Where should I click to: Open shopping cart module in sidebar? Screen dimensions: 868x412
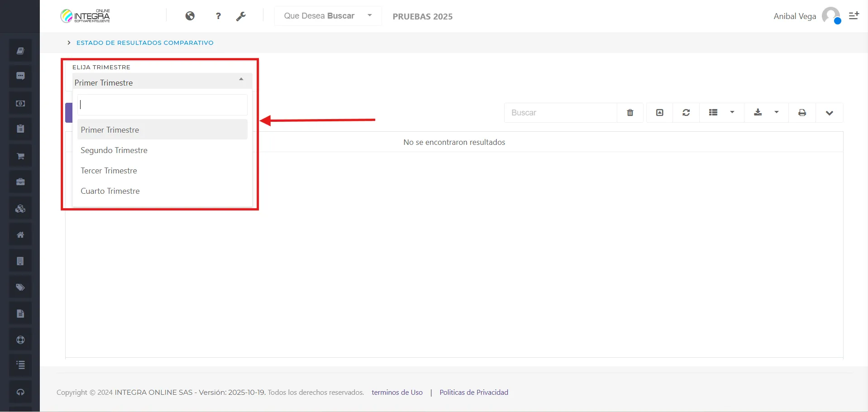pyautogui.click(x=20, y=156)
